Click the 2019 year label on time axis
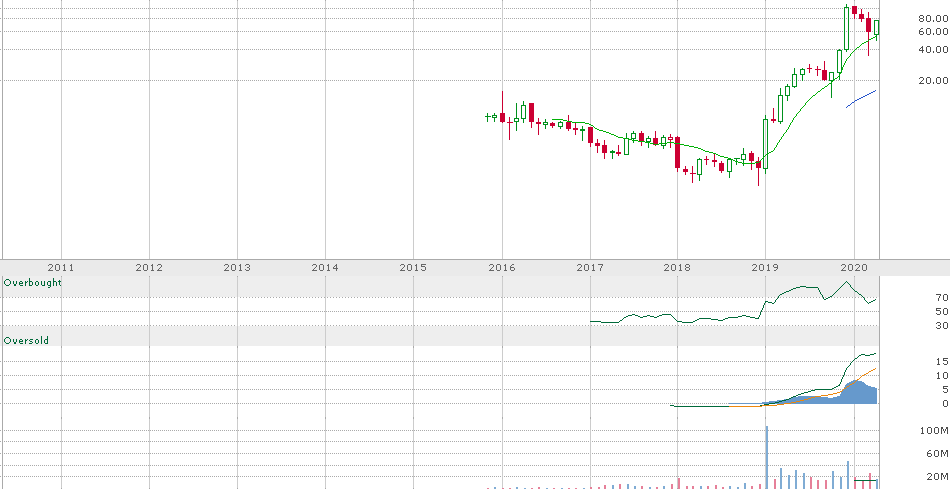The image size is (950, 489). pyautogui.click(x=765, y=267)
